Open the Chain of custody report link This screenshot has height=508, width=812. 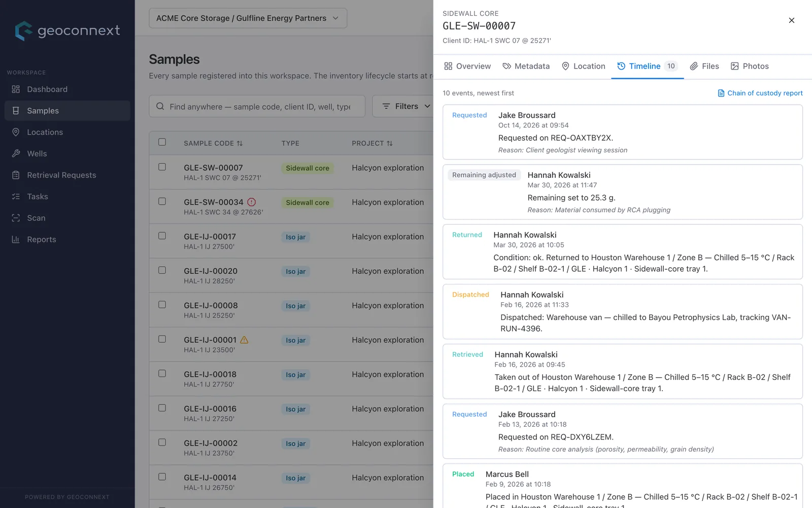click(x=760, y=93)
